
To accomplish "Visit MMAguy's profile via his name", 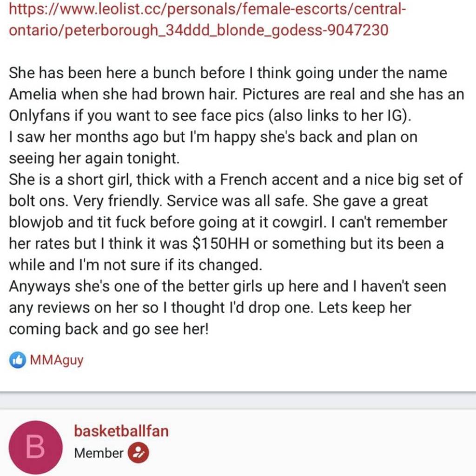I will tap(56, 360).
